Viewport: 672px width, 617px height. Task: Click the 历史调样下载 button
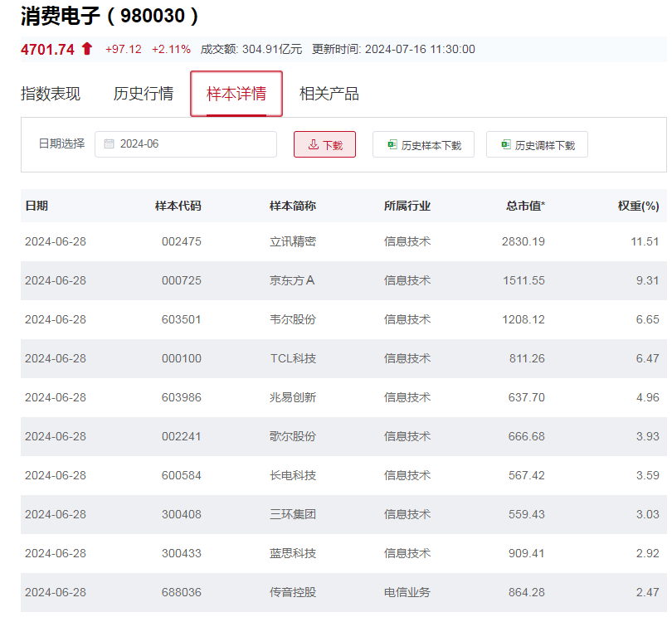click(537, 143)
